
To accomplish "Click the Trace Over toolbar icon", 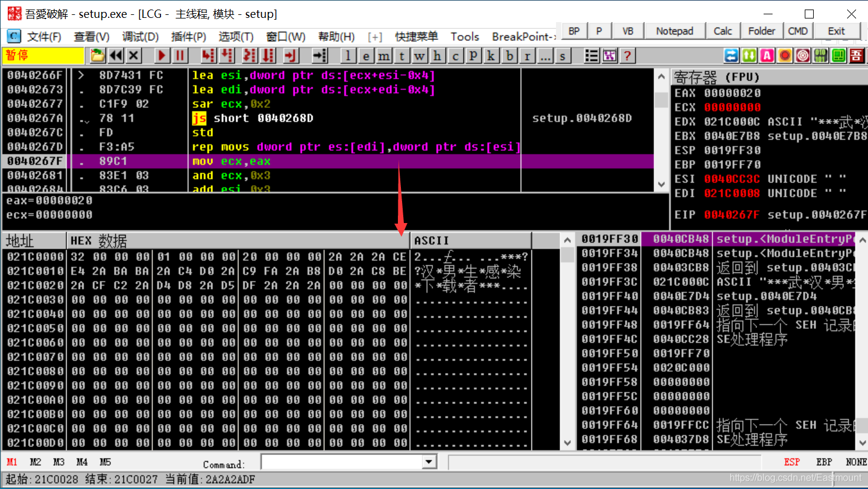I will pyautogui.click(x=268, y=55).
